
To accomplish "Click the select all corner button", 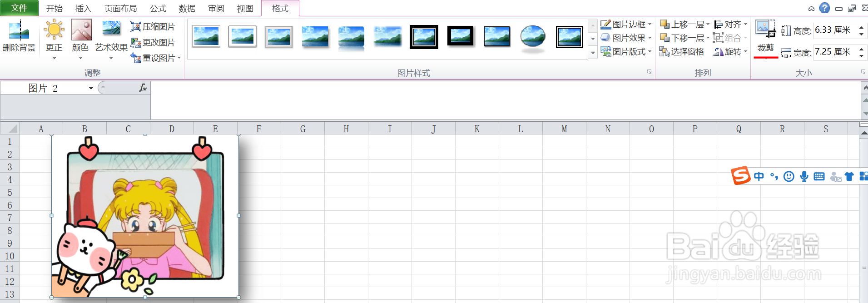I will pyautogui.click(x=10, y=129).
